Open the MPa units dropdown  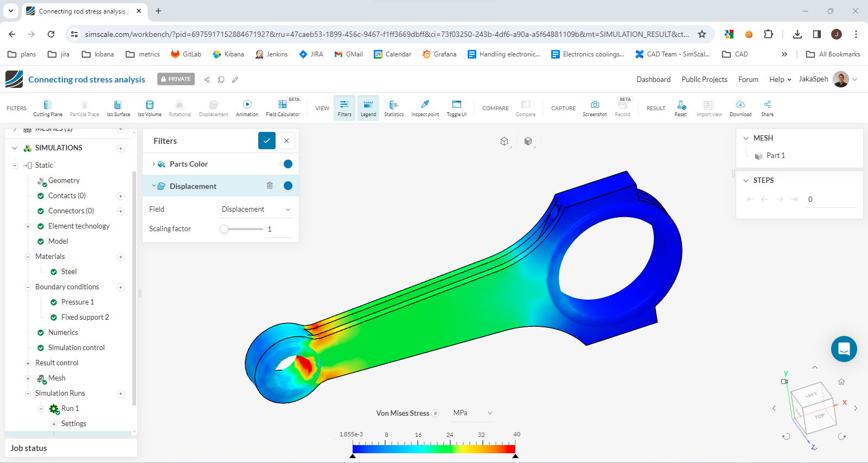[473, 413]
